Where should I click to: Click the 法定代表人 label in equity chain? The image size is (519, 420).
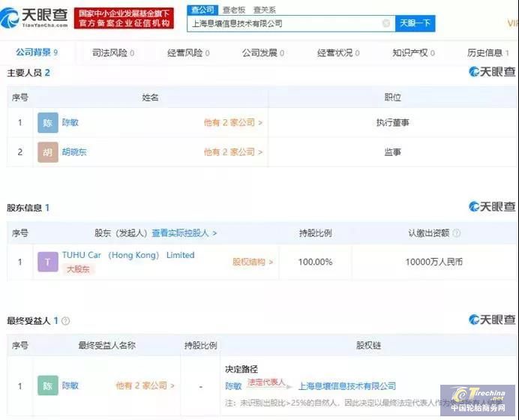click(266, 382)
